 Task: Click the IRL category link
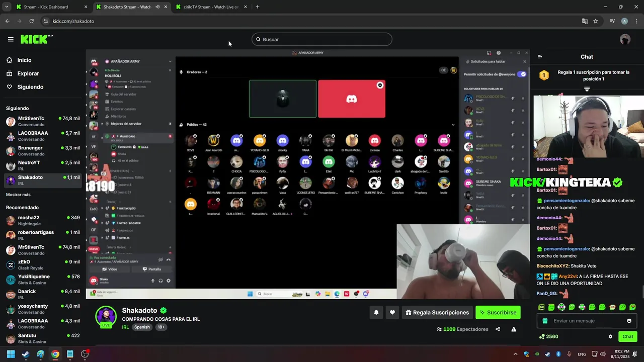coord(125,327)
